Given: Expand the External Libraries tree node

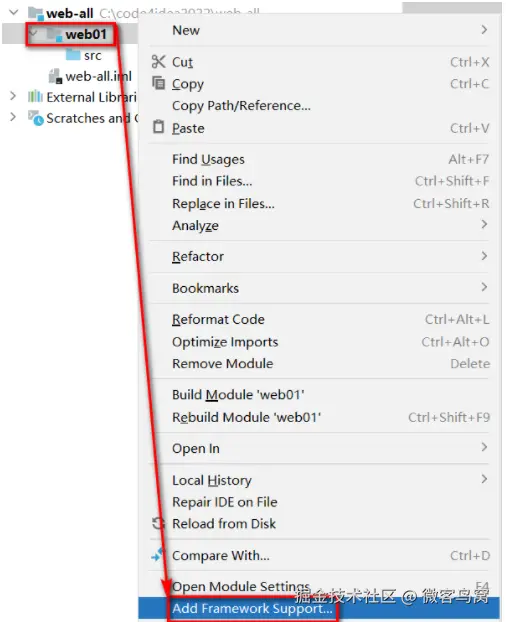Looking at the screenshot, I should coord(13,96).
